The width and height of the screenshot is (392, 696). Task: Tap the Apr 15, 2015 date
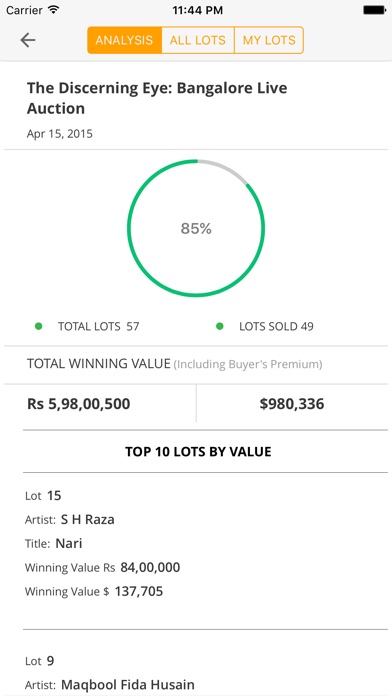pos(59,134)
